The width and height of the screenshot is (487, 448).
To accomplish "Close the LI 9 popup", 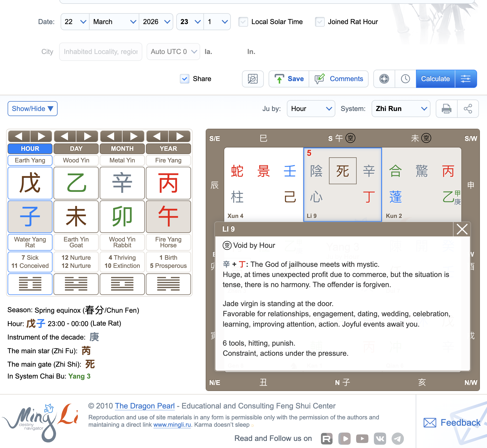I will (462, 229).
